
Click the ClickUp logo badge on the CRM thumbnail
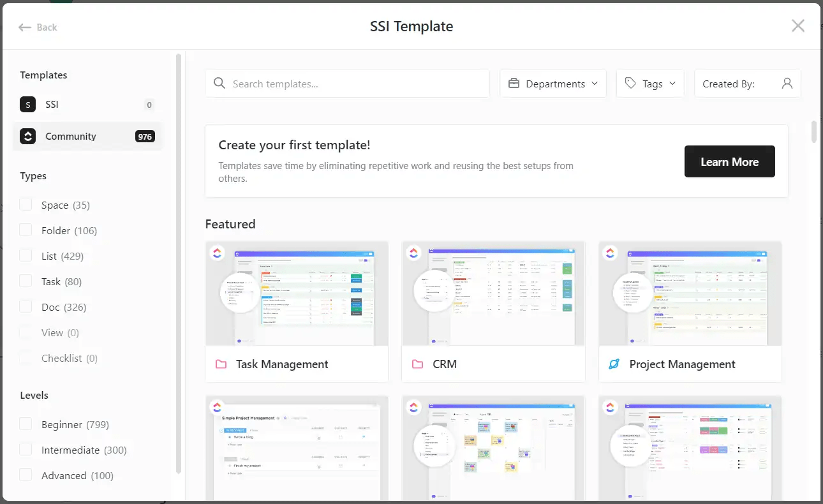(x=413, y=253)
